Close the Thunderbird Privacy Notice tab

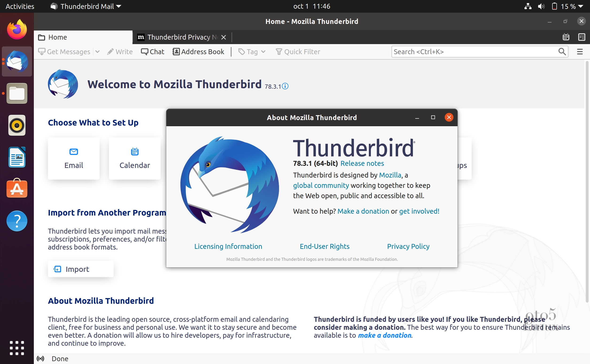223,37
